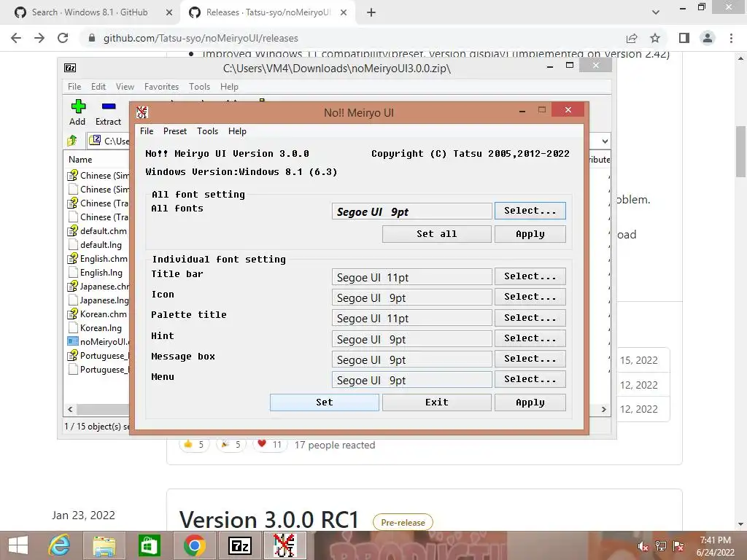Click the Menu font field
Image resolution: width=747 pixels, height=560 pixels.
tap(411, 379)
